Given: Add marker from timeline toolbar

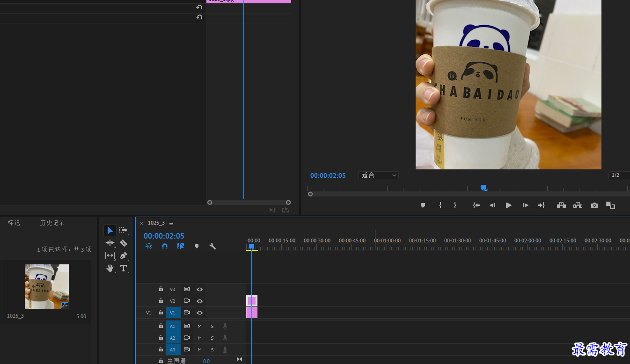Looking at the screenshot, I should 197,246.
